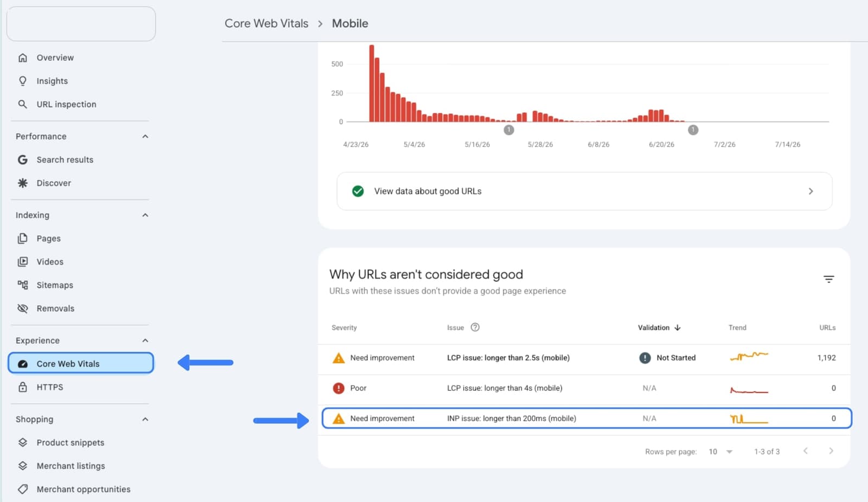Image resolution: width=868 pixels, height=502 pixels.
Task: Open Merchant opportunities report
Action: [84, 489]
